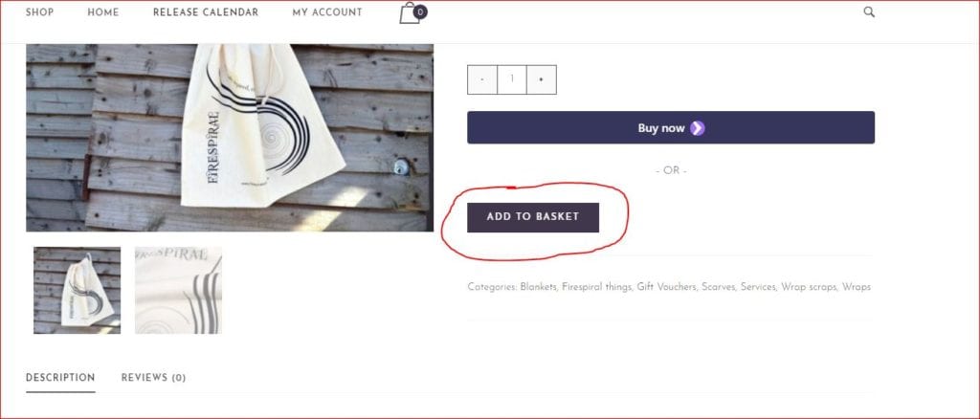Viewport: 980px width, 419px height.
Task: Click the quantity input field
Action: tap(512, 80)
